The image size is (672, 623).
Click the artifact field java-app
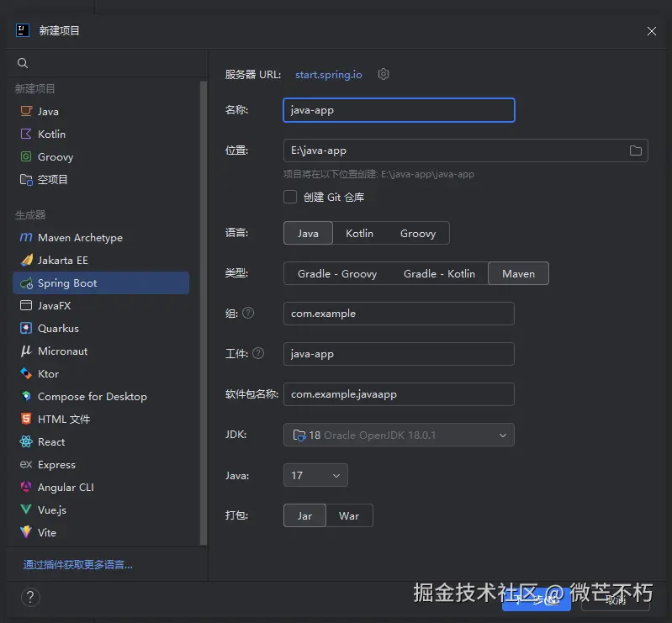click(399, 354)
